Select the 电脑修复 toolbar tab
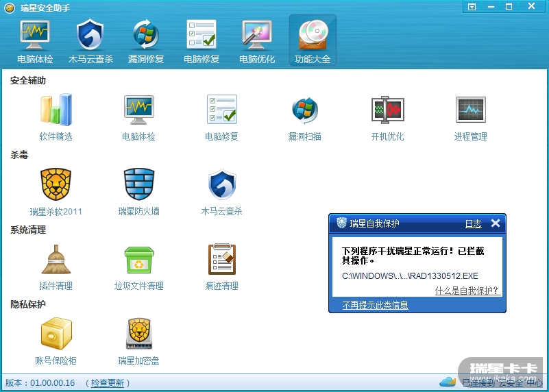Image resolution: width=549 pixels, height=392 pixels. coord(202,41)
